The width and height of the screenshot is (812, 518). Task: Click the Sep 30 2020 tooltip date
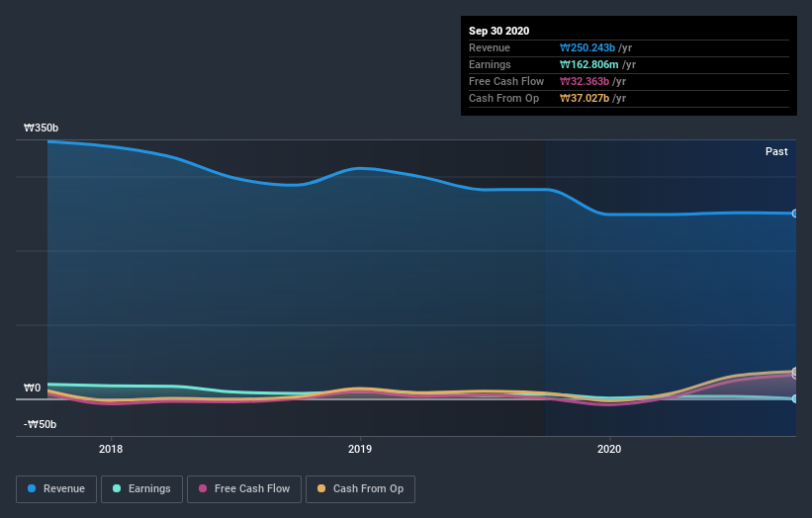(498, 31)
